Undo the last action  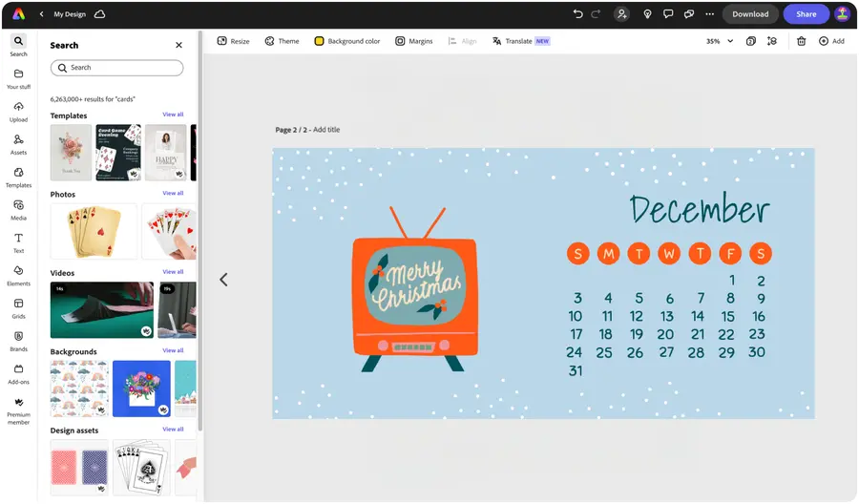pyautogui.click(x=577, y=14)
